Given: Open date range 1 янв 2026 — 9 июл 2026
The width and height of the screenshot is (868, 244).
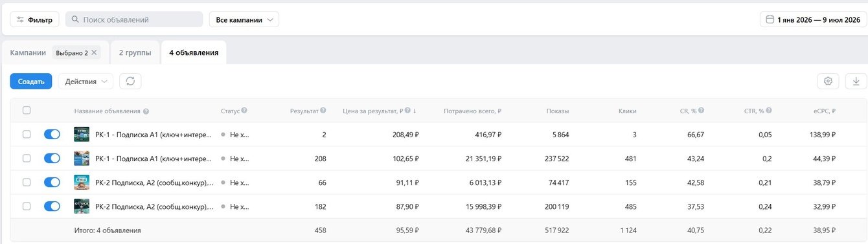Looking at the screenshot, I should [814, 19].
